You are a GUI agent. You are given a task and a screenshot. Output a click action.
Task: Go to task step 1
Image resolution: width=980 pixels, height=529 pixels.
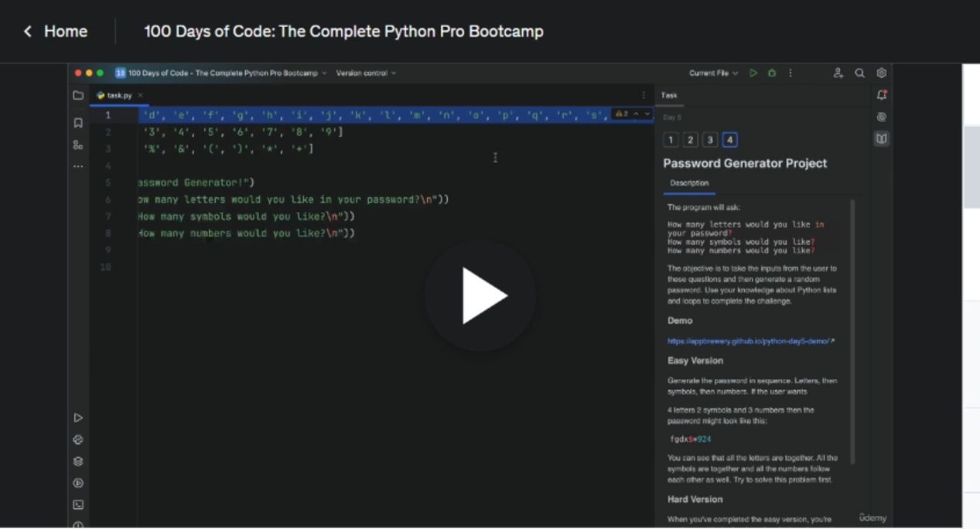tap(671, 140)
